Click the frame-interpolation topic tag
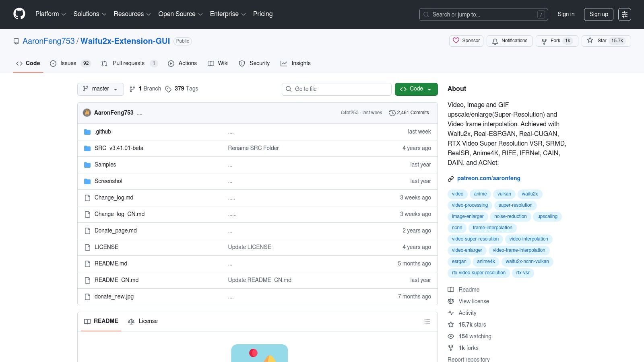This screenshot has height=362, width=644. [493, 228]
